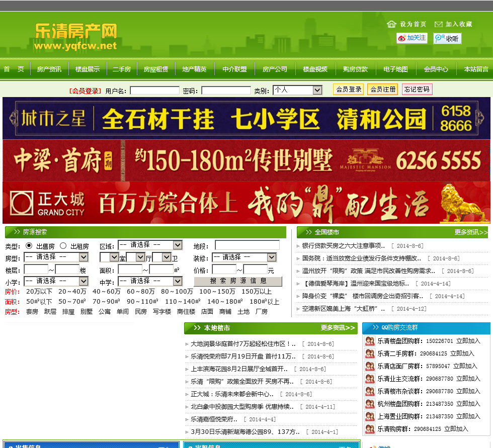This screenshot has width=493, height=448.
Task: Open the 中学 请选择 dropdown
Action: pyautogui.click(x=150, y=281)
